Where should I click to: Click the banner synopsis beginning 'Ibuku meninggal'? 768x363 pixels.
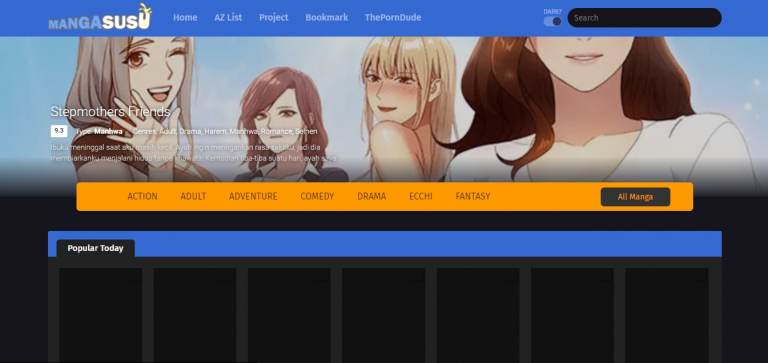[x=193, y=153]
